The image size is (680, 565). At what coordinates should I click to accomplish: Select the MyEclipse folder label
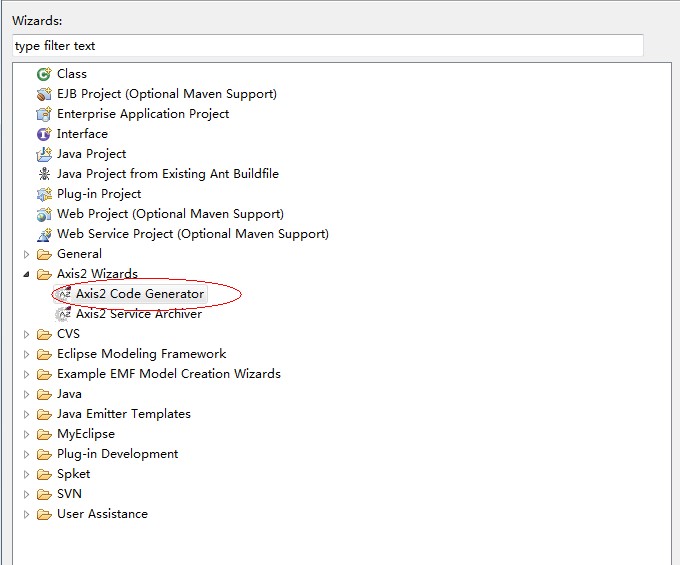(86, 434)
